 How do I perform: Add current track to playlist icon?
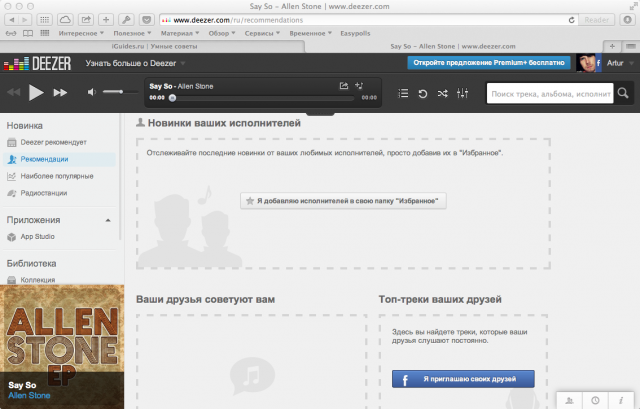[359, 86]
